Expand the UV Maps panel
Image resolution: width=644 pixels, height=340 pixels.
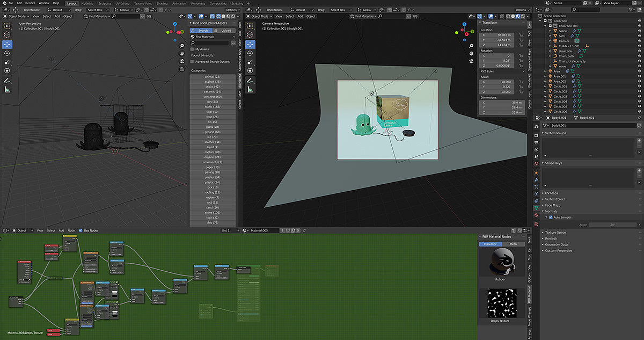click(x=552, y=193)
